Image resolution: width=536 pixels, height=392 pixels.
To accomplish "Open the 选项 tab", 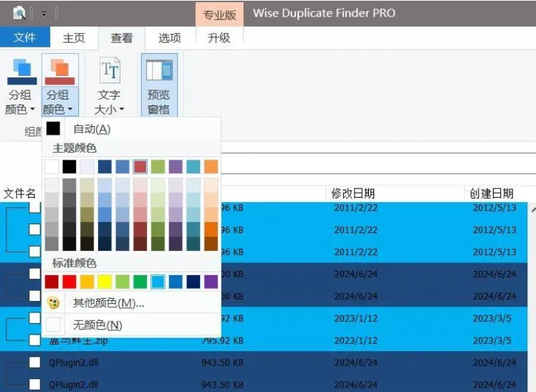I will (169, 38).
